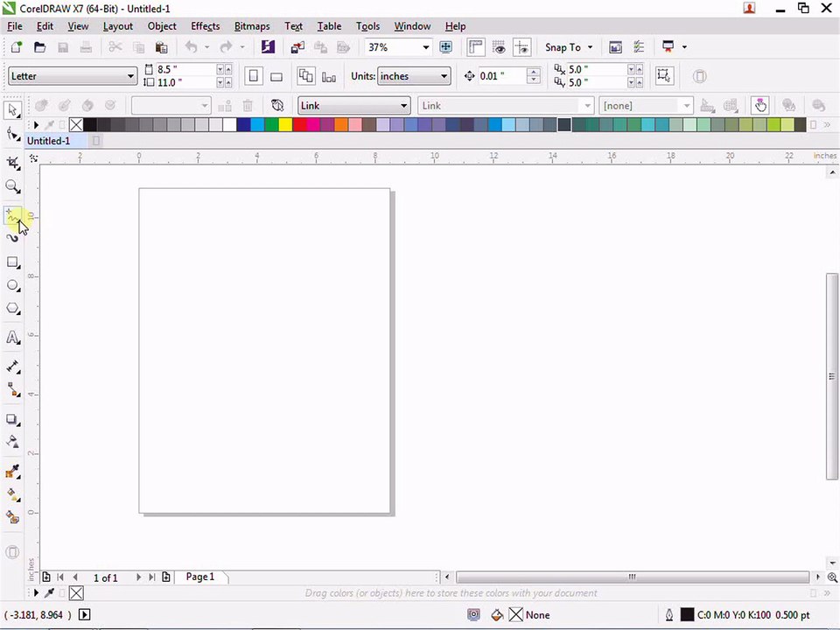Click the Application launcher icon
The width and height of the screenshot is (840, 630).
[668, 47]
